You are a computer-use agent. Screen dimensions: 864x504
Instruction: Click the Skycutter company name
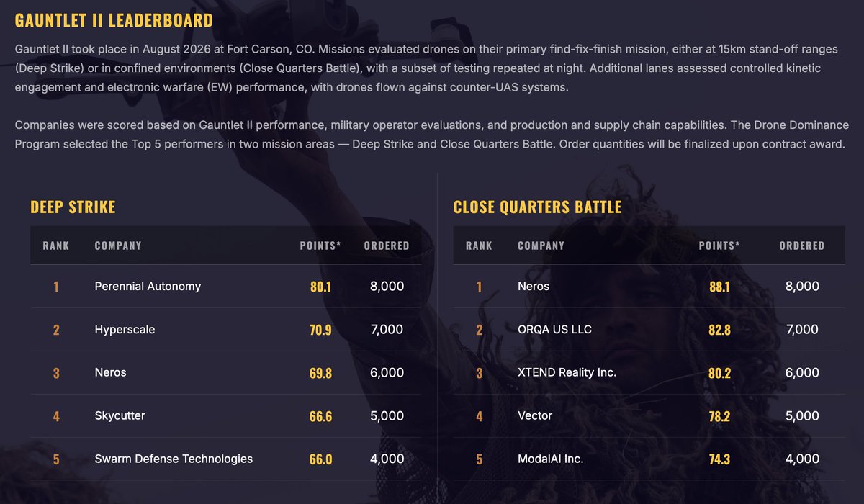(120, 416)
